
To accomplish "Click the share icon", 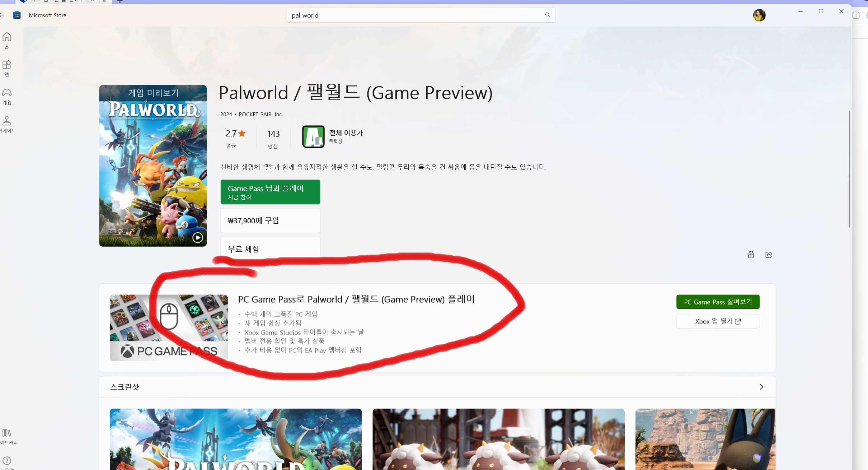I will (769, 255).
